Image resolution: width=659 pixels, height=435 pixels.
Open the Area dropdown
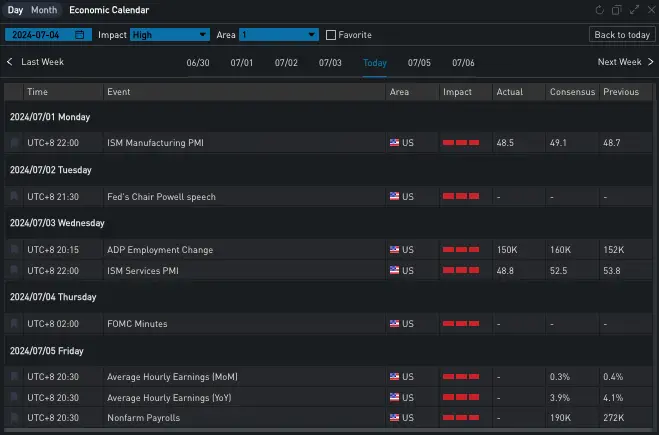click(277, 35)
